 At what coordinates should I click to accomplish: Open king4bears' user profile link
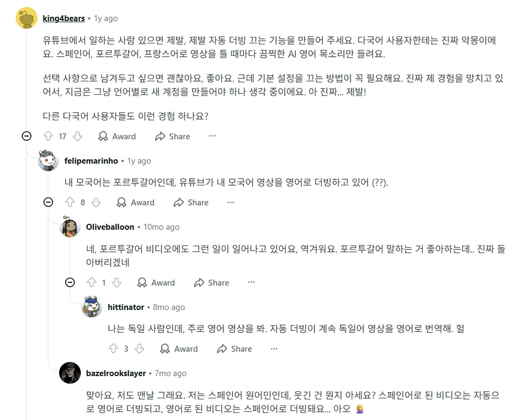click(63, 18)
